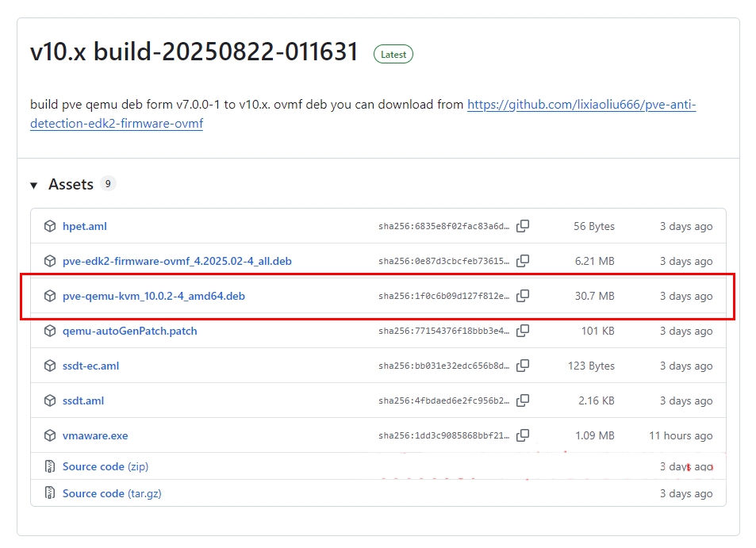Click package icon beside ssdt.aml
Viewport: 756px width, 548px height.
coord(50,400)
